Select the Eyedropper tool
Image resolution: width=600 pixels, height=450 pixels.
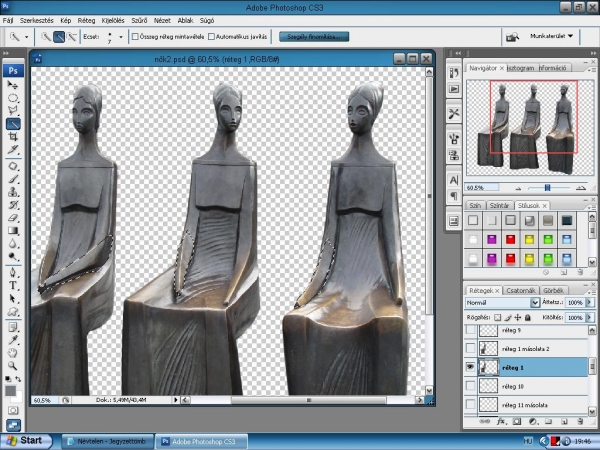13,340
